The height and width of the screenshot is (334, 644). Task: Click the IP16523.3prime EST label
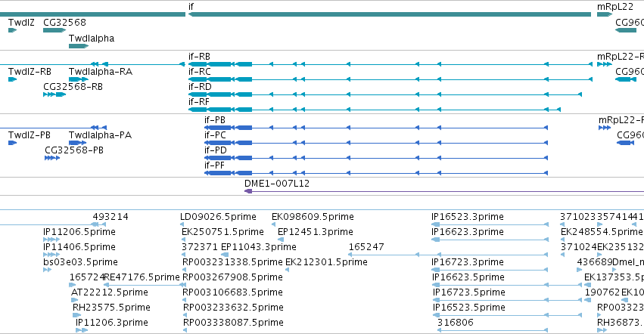468,217
